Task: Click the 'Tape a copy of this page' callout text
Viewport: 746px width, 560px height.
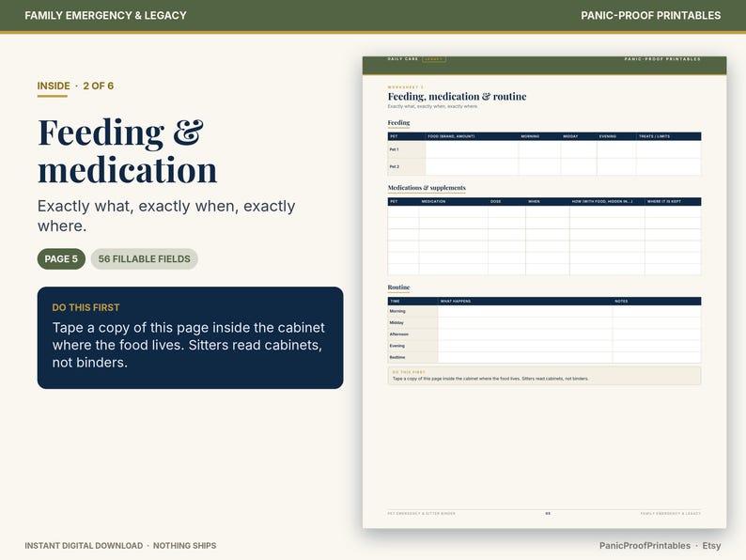Action: click(189, 345)
